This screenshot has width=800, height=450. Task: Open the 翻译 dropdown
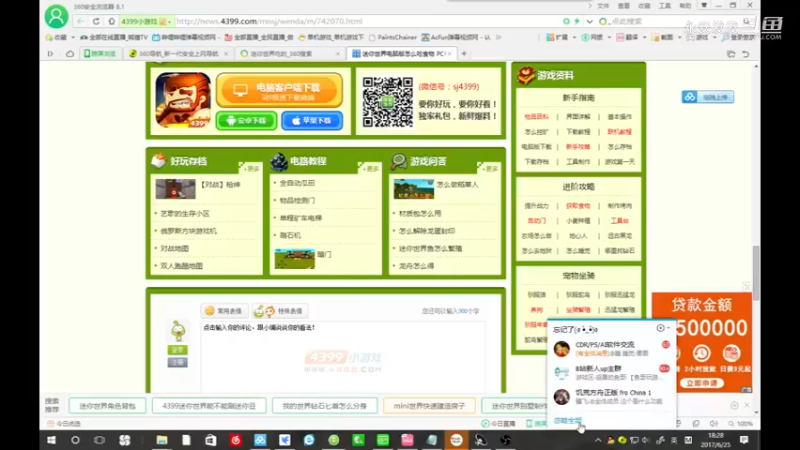[x=632, y=37]
